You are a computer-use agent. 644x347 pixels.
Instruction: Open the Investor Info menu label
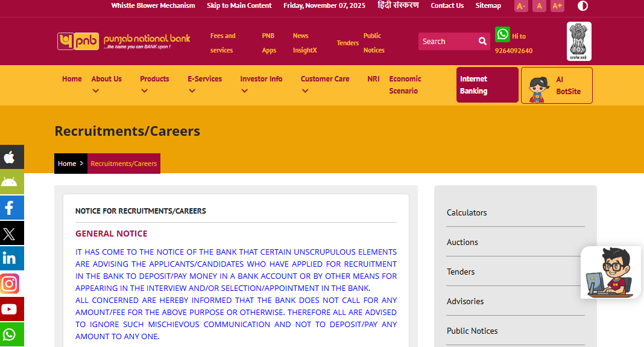coord(261,78)
